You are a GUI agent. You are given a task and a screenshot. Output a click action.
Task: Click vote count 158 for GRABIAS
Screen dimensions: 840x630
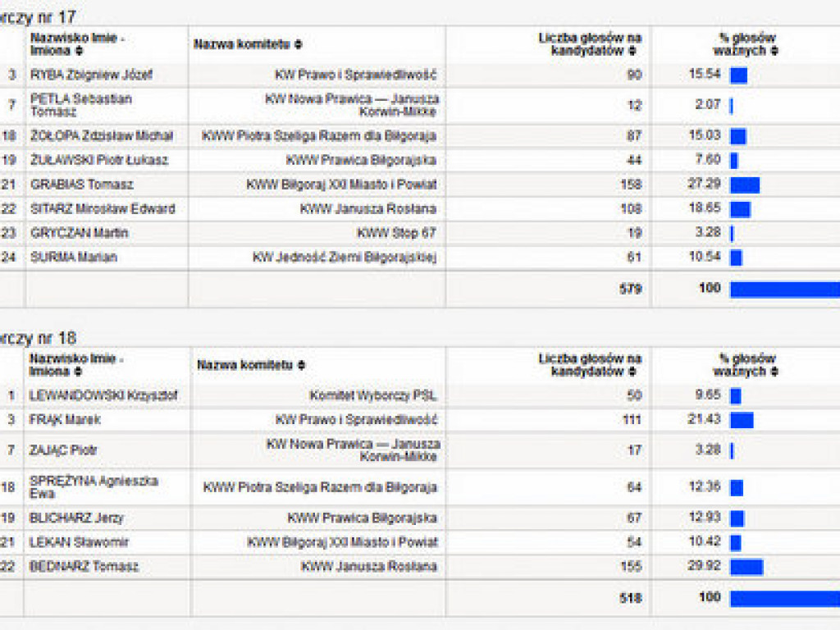[x=631, y=185]
